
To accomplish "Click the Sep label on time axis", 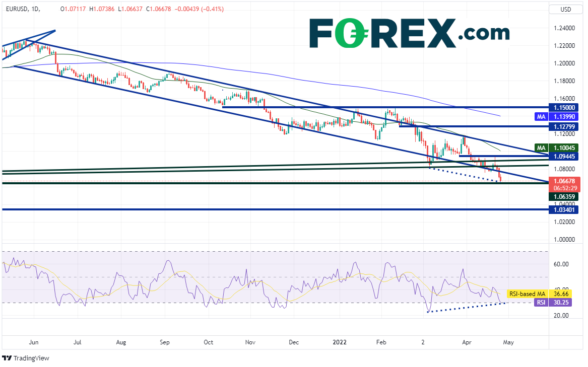I will 165,342.
